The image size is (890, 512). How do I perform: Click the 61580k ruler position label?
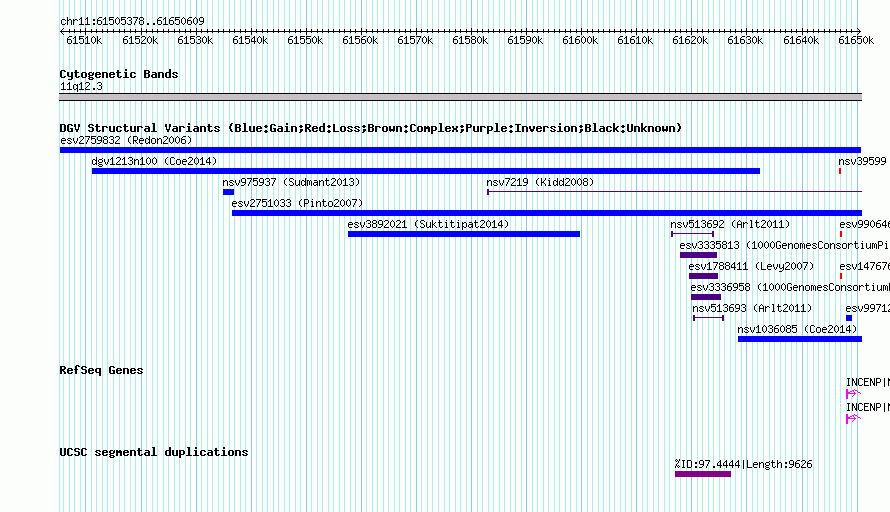pyautogui.click(x=470, y=40)
